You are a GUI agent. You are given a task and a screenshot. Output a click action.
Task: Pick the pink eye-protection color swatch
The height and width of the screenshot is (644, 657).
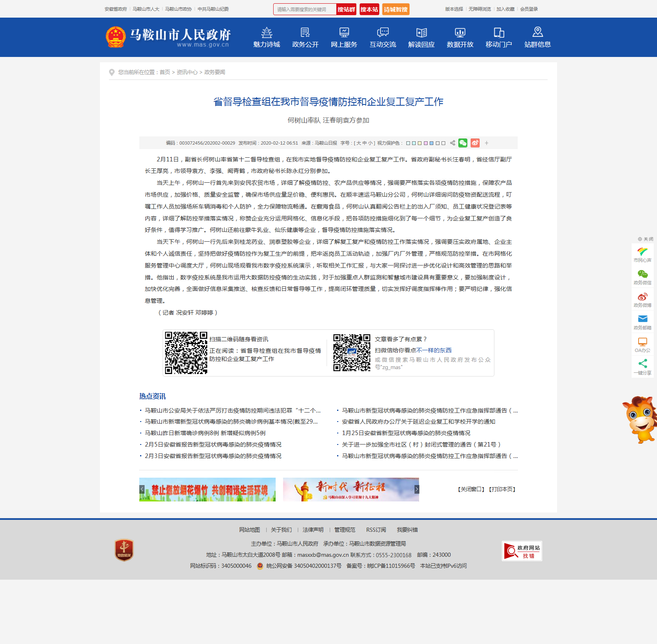click(x=426, y=143)
